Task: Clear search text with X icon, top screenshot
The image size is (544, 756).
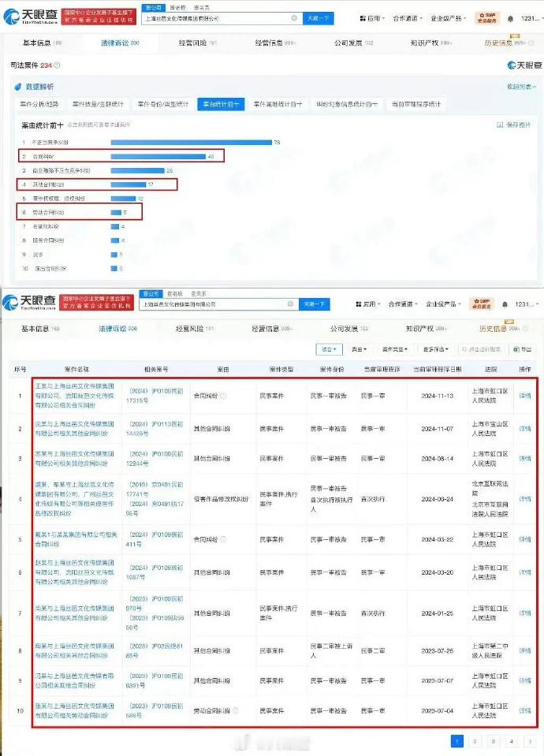Action: click(294, 18)
